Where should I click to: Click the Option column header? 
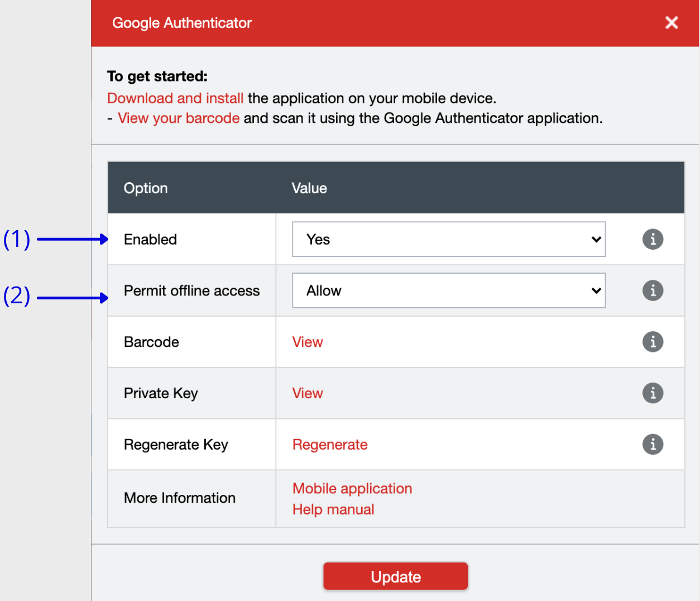(x=146, y=188)
